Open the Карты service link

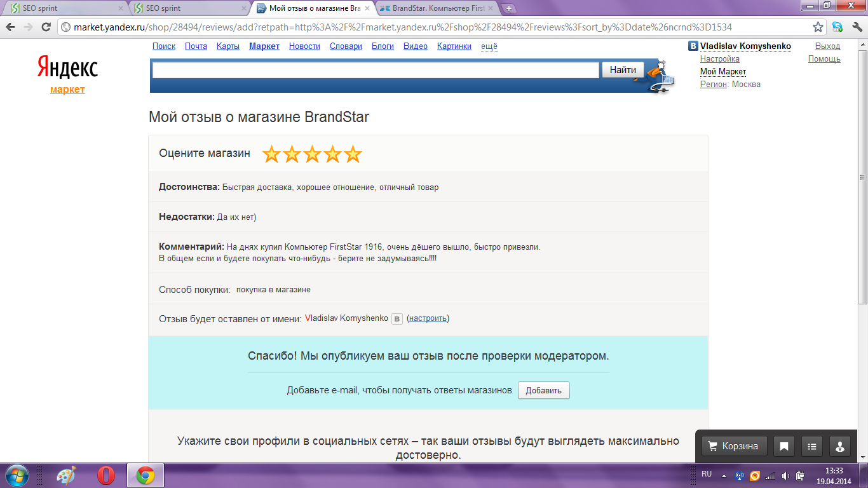tap(228, 46)
